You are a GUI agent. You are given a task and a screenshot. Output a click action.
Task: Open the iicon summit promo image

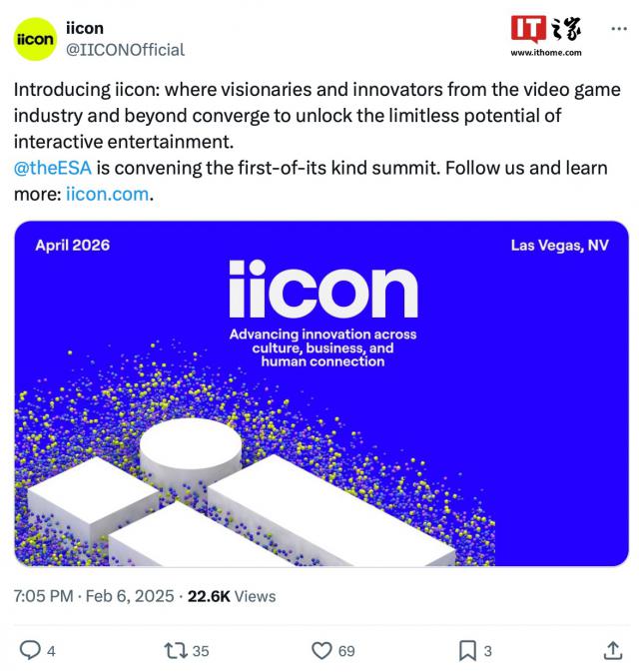point(321,393)
